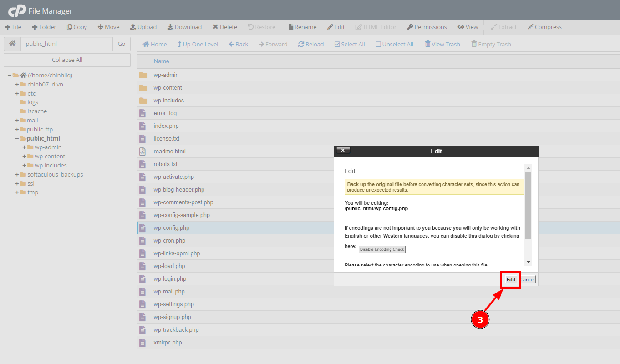Select wp-content in the folder tree
The height and width of the screenshot is (364, 620).
[x=50, y=156]
